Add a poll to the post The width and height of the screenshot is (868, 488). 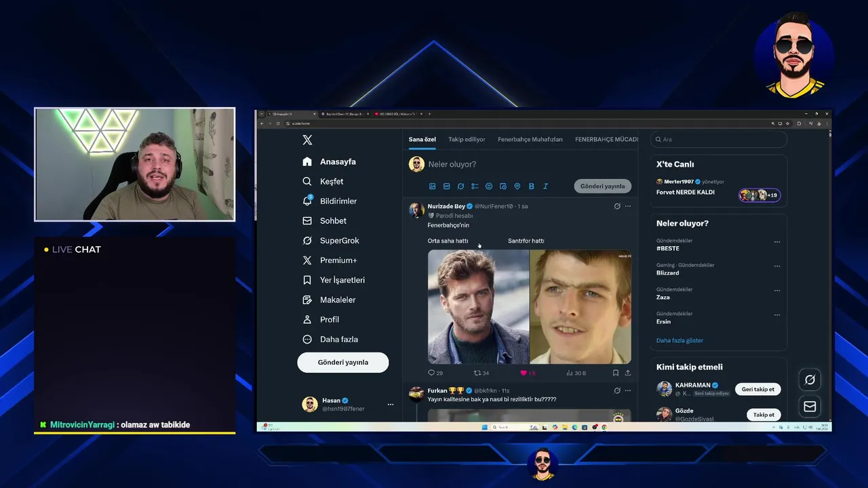pos(475,186)
